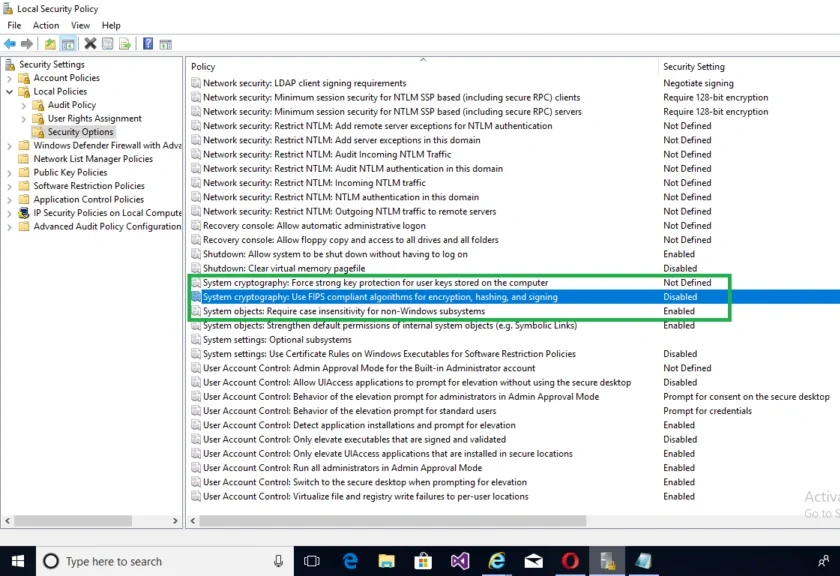Click the Windows Start button
This screenshot has width=840, height=576.
click(17, 561)
